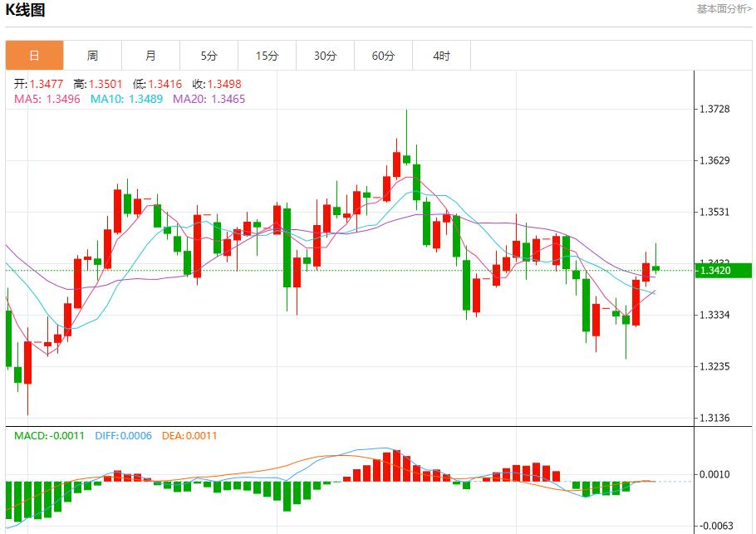Switch to the 月 (monthly) timeframe tab
The height and width of the screenshot is (534, 756).
click(150, 55)
